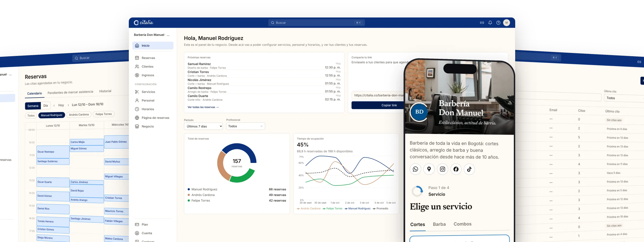Expand Período dropdown Últimos 7 días

[x=203, y=126]
